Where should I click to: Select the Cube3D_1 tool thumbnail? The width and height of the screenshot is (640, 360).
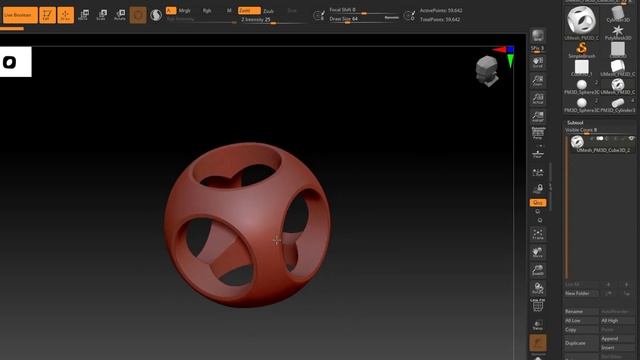(582, 68)
